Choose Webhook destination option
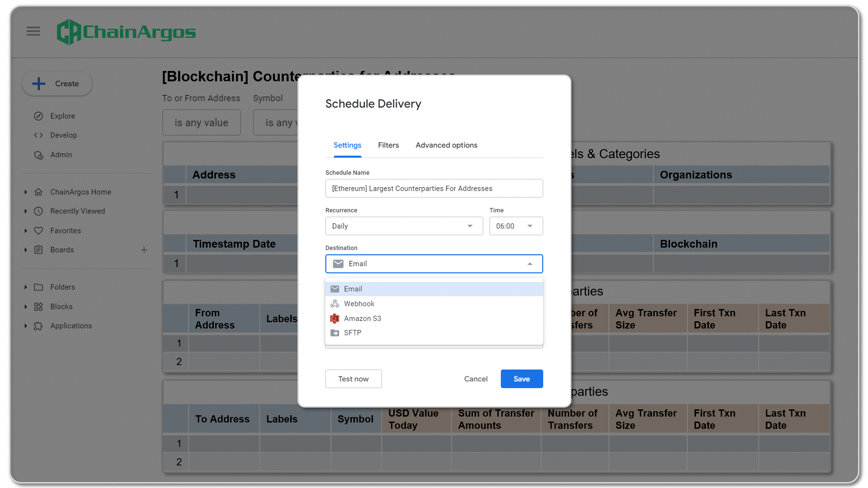The width and height of the screenshot is (868, 488). [x=359, y=304]
